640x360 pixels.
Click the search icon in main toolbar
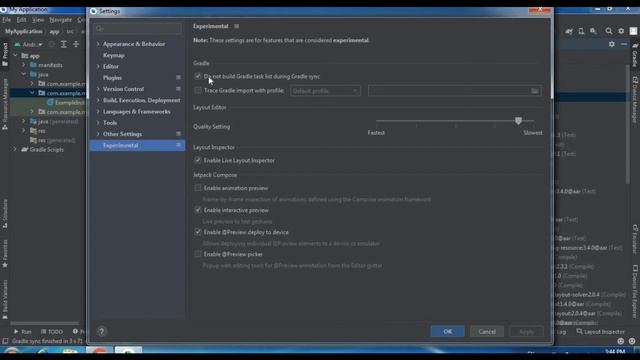(x=609, y=31)
